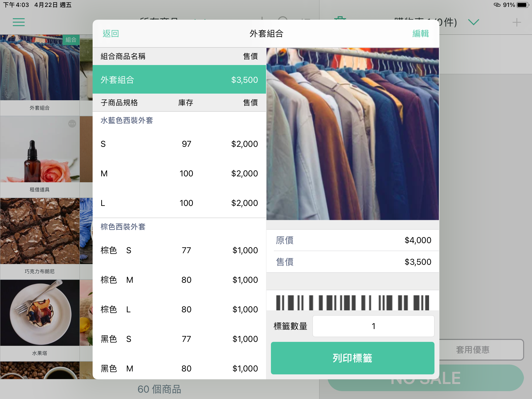Open the 外套組合 product tile
The height and width of the screenshot is (399, 532).
[x=40, y=75]
